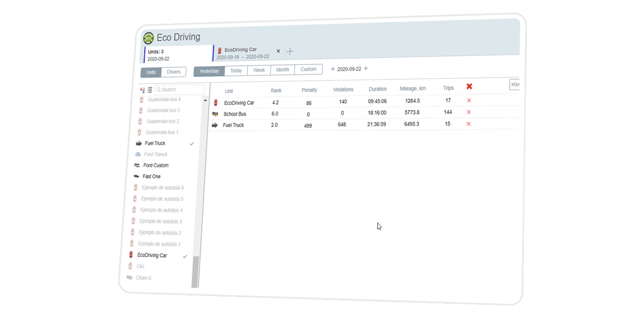Remove EcoDriving Car row with red X
Viewport: 644px width, 317px height.
(469, 101)
